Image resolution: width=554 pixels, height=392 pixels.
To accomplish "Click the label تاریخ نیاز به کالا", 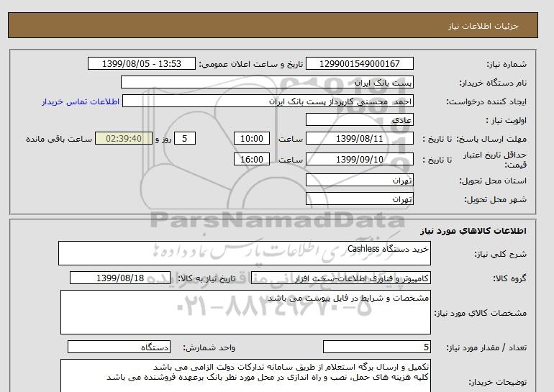I will pos(206,278).
